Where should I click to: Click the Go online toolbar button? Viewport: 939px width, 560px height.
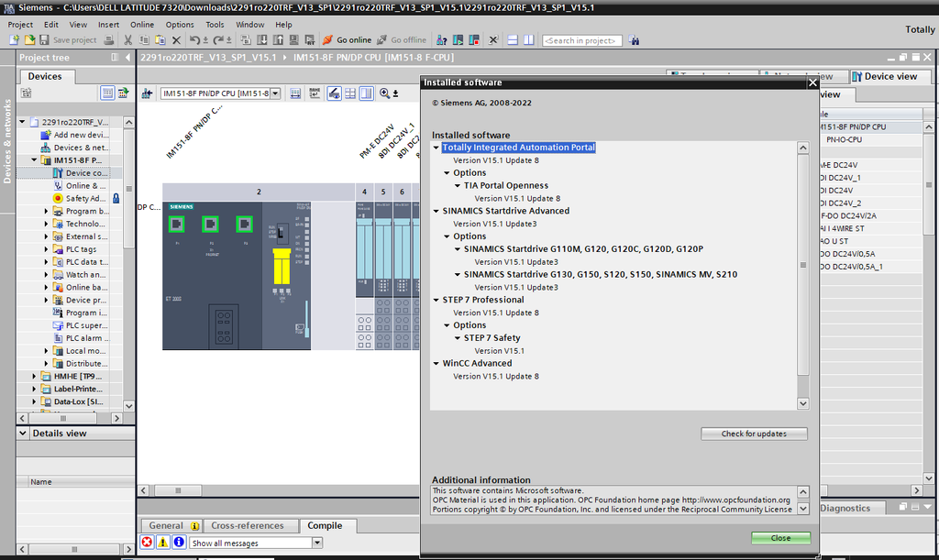coord(347,40)
